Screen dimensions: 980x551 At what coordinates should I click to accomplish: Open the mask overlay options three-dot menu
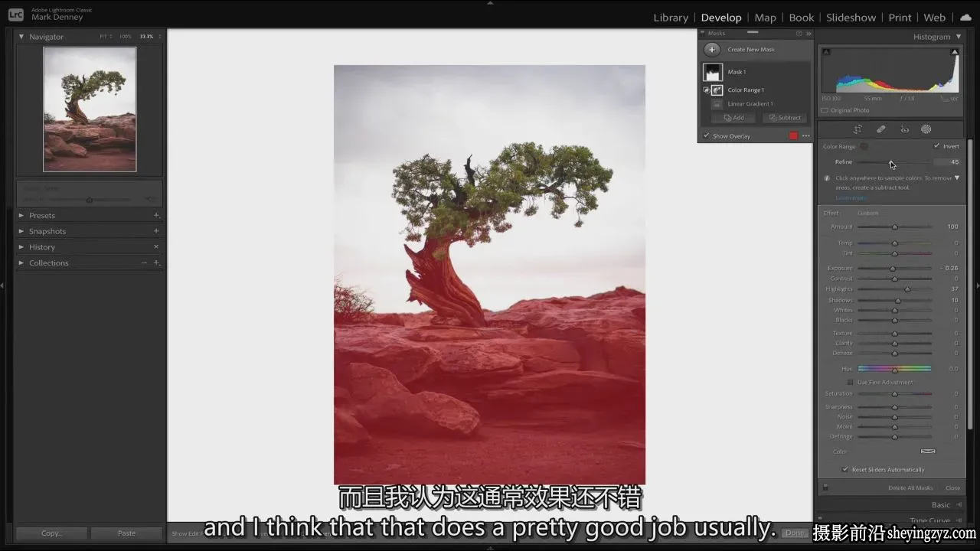click(x=805, y=136)
